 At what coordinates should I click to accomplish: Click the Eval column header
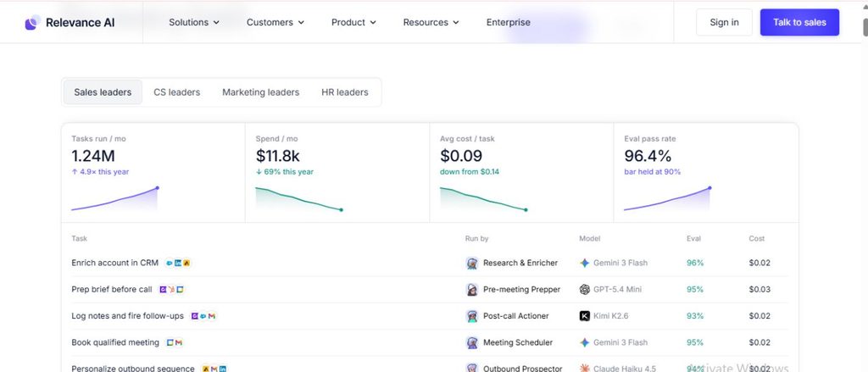click(x=693, y=239)
